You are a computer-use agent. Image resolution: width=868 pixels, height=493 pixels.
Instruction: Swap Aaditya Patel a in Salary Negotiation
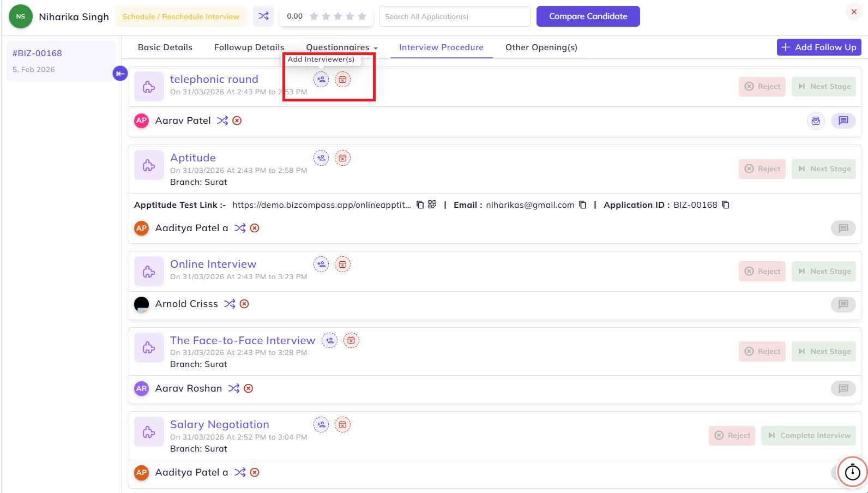coord(240,472)
